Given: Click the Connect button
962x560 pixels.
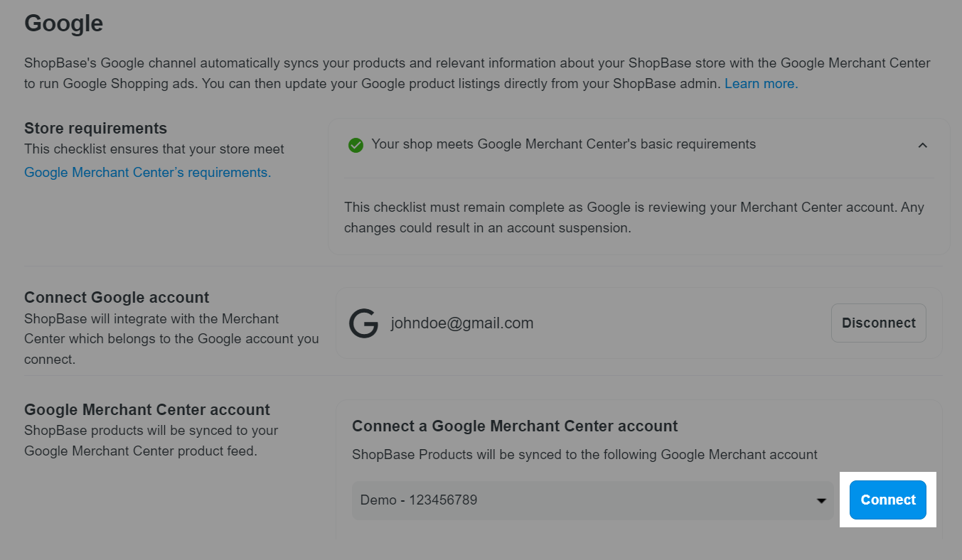Looking at the screenshot, I should point(887,500).
